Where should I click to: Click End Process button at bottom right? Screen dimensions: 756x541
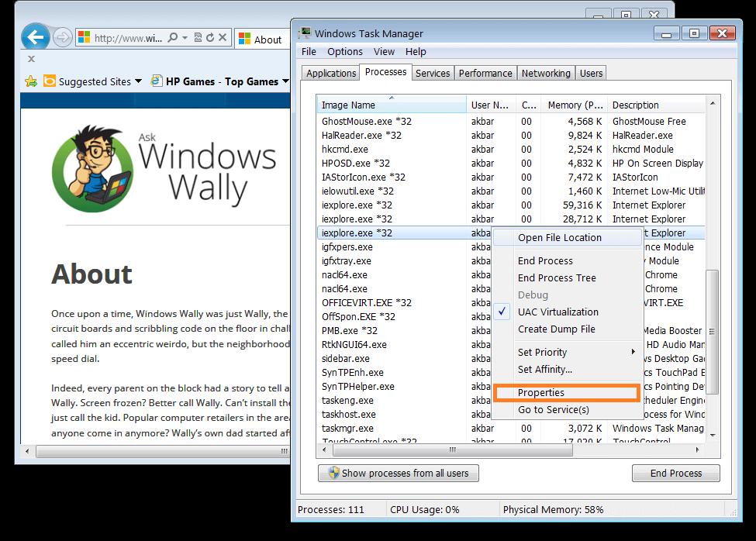[676, 473]
